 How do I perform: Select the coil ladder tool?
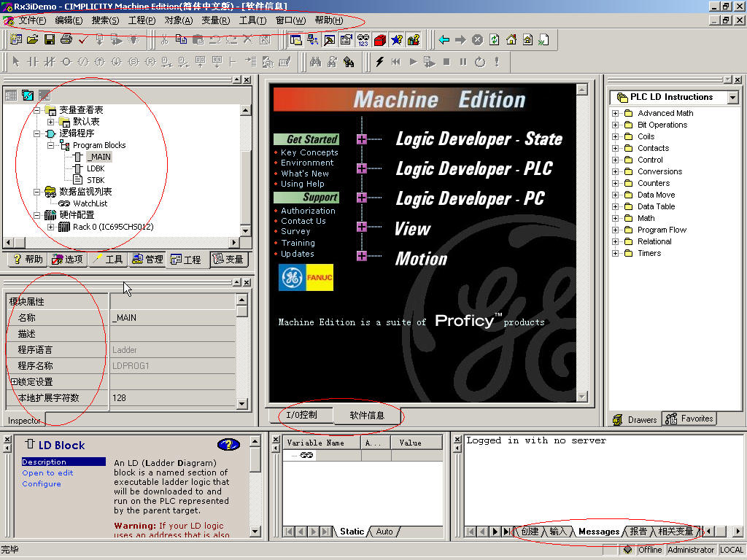point(66,62)
